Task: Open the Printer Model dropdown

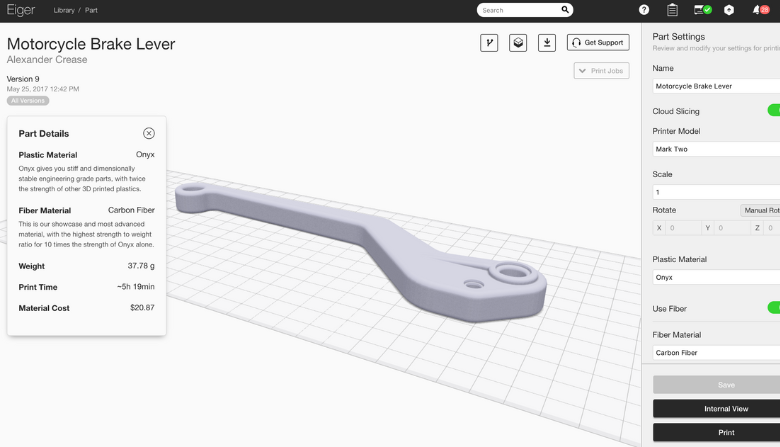Action: pyautogui.click(x=715, y=149)
